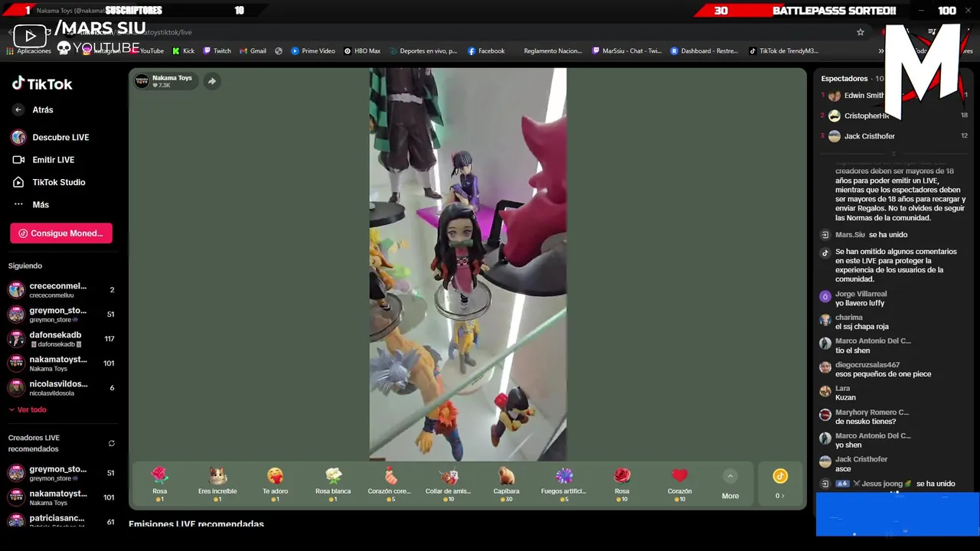The width and height of the screenshot is (980, 551).
Task: Open the MarSsiu Chat Twitch bookmark
Action: [627, 51]
